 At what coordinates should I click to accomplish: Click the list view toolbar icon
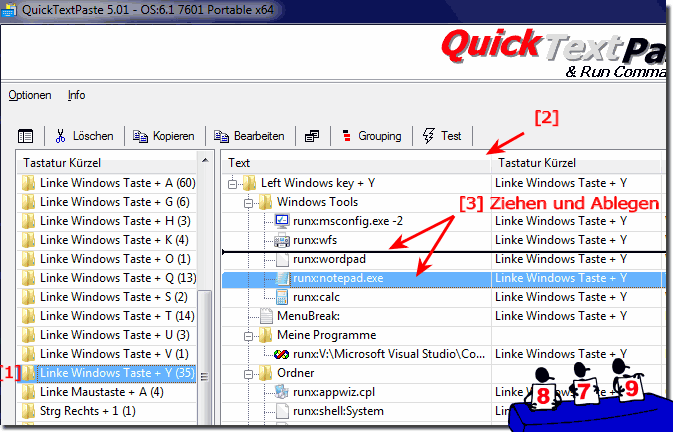25,136
